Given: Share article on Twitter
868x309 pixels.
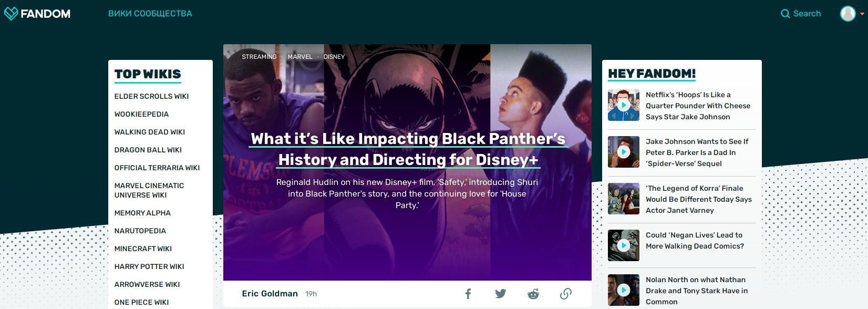Looking at the screenshot, I should (501, 294).
